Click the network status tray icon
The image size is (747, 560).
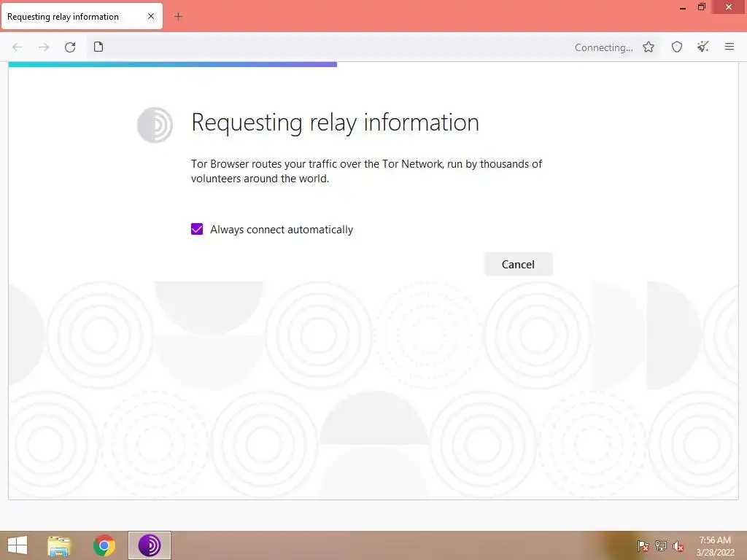coord(661,545)
